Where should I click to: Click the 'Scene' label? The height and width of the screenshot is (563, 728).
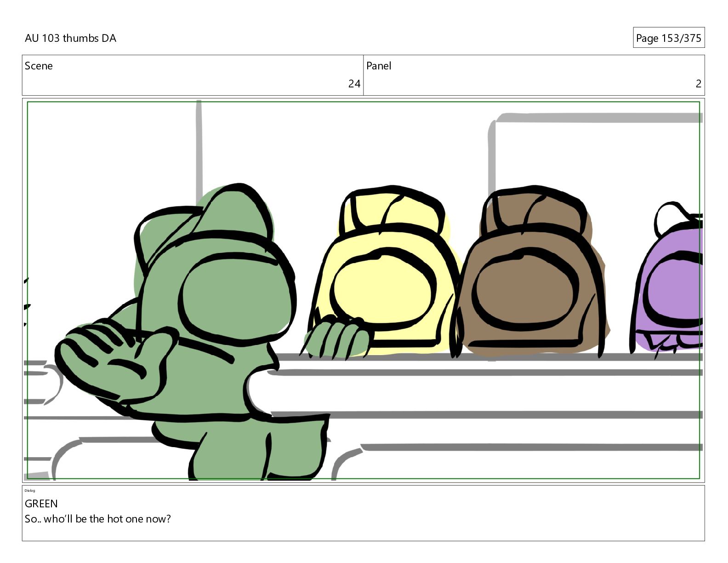pyautogui.click(x=39, y=66)
